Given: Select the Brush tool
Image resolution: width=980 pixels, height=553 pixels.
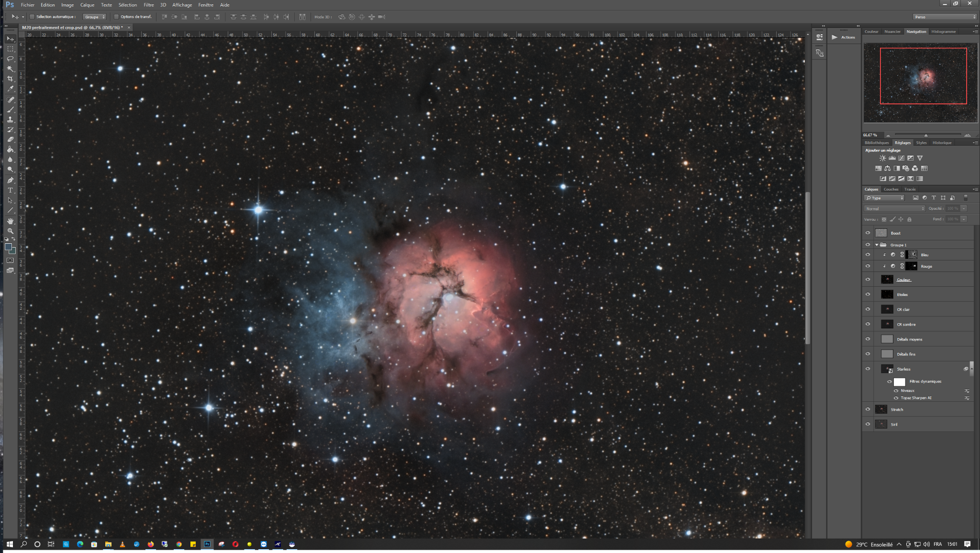Looking at the screenshot, I should pyautogui.click(x=10, y=110).
